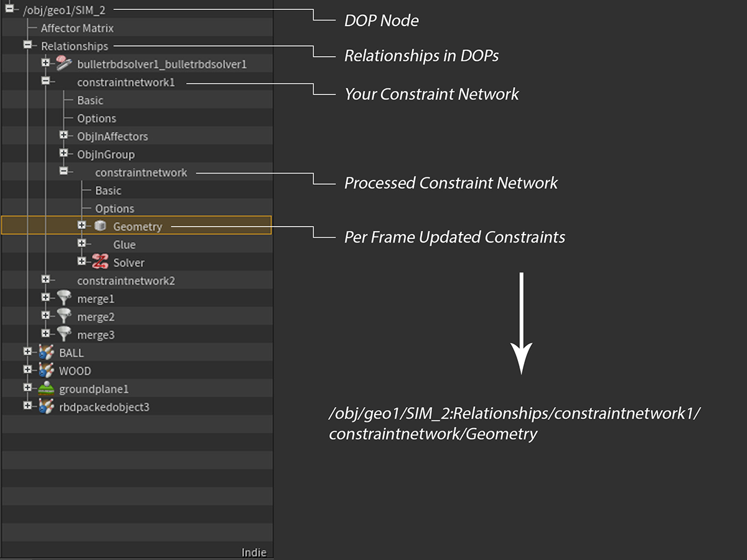
Task: Select the Affector Matrix item
Action: click(77, 28)
